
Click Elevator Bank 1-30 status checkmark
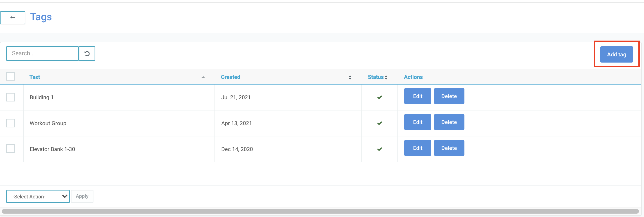[379, 149]
